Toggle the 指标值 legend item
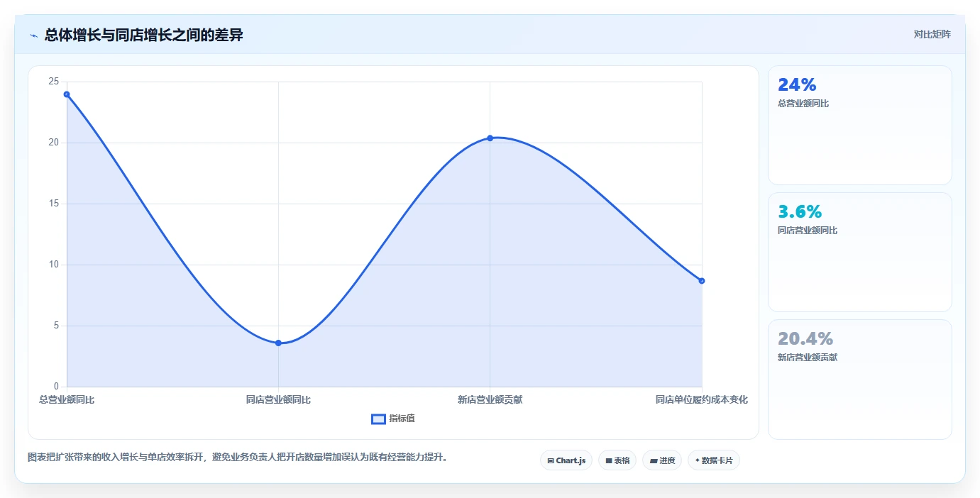Screen dimensions: 980x498 pyautogui.click(x=393, y=419)
